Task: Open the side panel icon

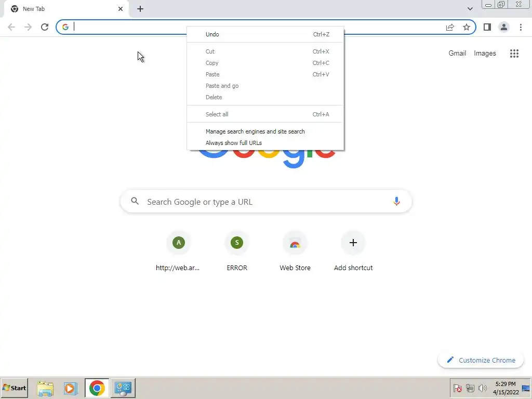Action: (x=487, y=27)
